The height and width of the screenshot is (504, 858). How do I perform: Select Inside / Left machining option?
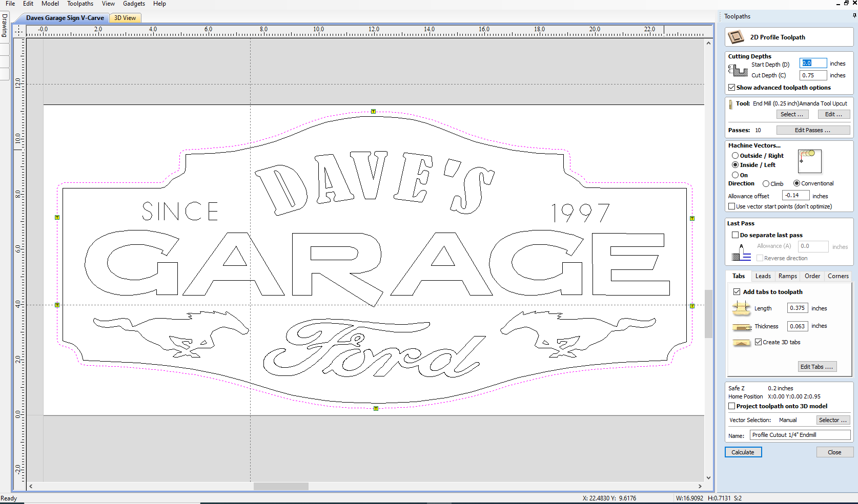click(x=735, y=165)
